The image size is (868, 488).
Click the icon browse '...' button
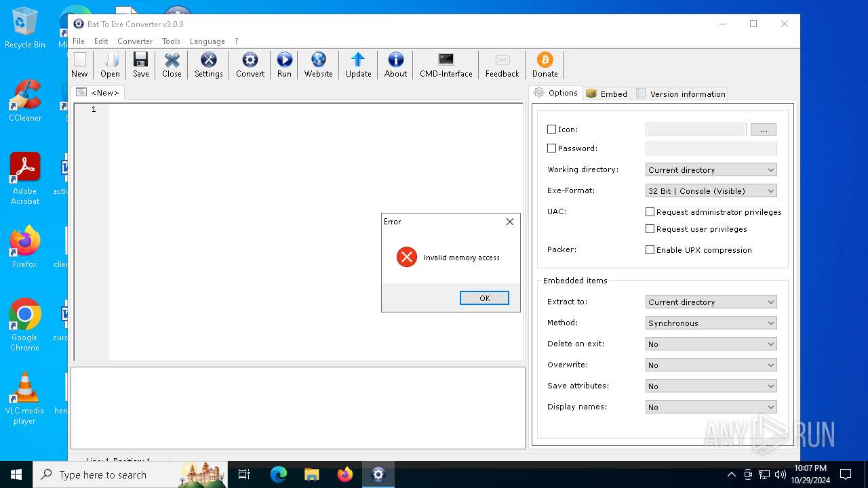click(764, 129)
